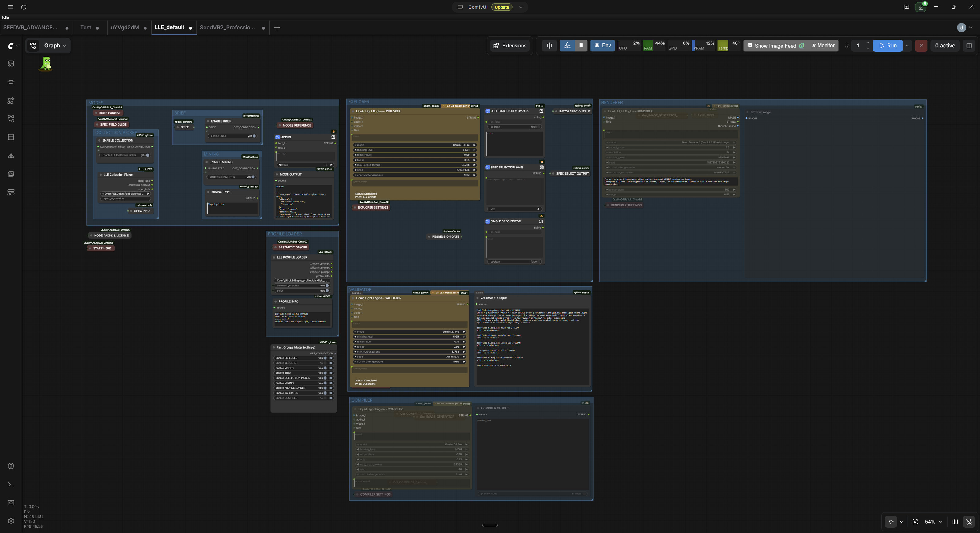Screen dimensions: 980x533
Task: Click the bar-chart stats icon in toolbar
Action: (x=549, y=46)
